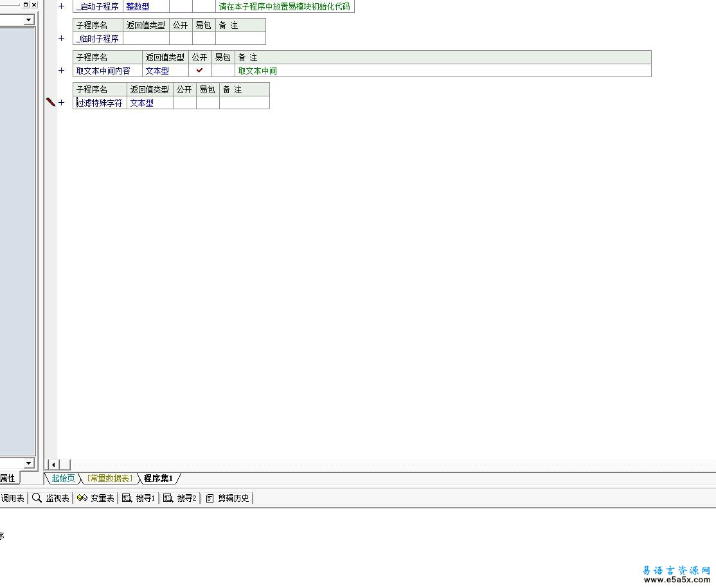
Task: Open the 调用表 output tab
Action: [12, 498]
